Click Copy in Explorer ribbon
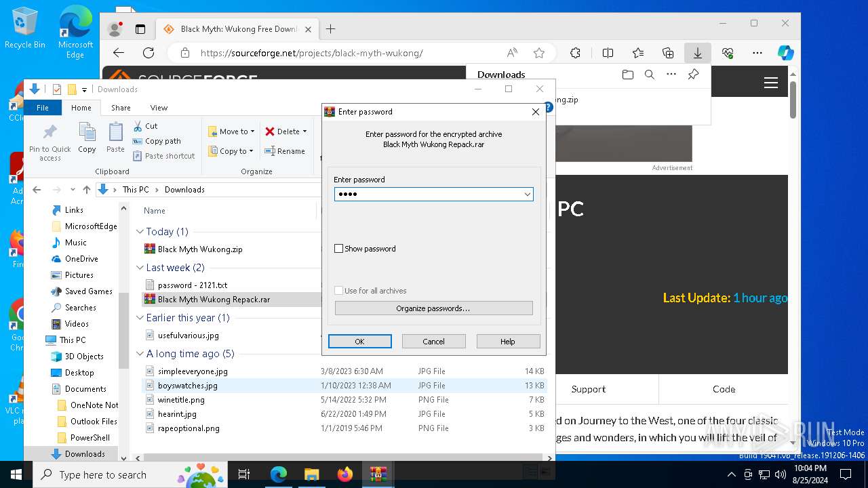The height and width of the screenshot is (488, 868). tap(87, 138)
